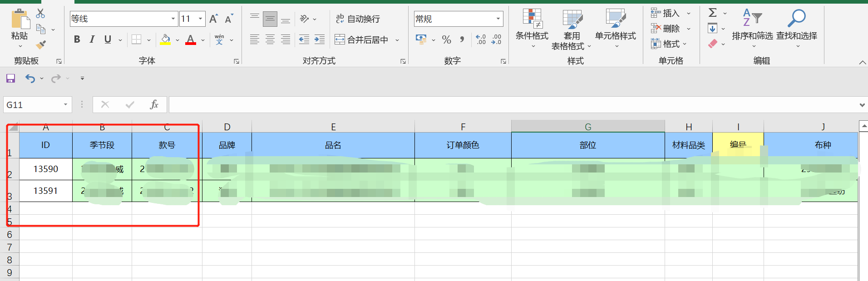Open the font size dropdown showing 11
The height and width of the screenshot is (281, 868).
[200, 19]
